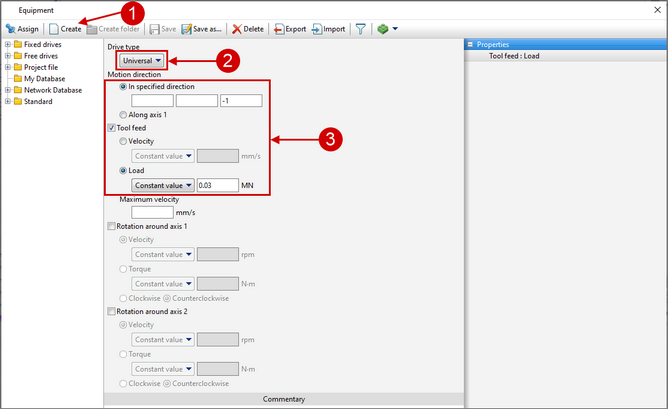This screenshot has height=409, width=668.
Task: Click the Commentary section bar
Action: [283, 400]
